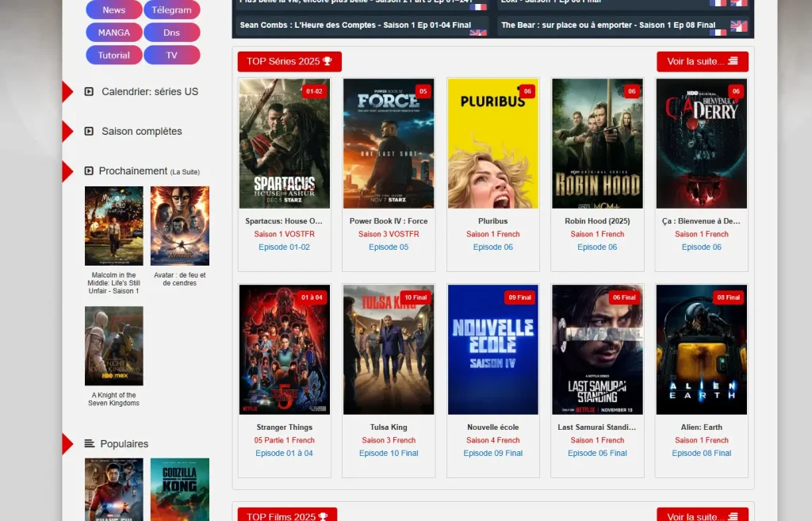This screenshot has height=521, width=812.
Task: Open Calendrier: séries US menu entry
Action: point(150,92)
